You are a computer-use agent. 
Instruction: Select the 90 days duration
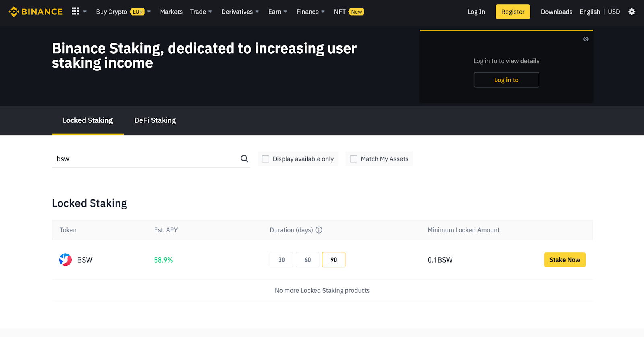coord(334,260)
